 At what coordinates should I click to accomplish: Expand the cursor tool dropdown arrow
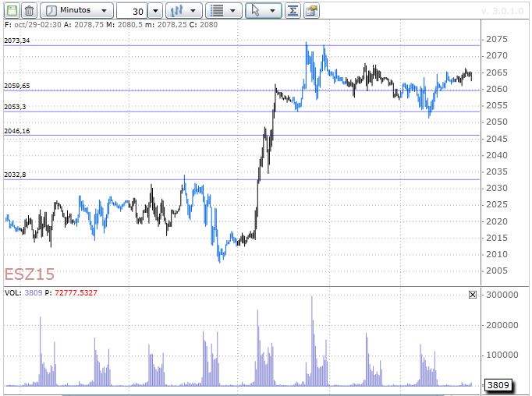tap(272, 11)
